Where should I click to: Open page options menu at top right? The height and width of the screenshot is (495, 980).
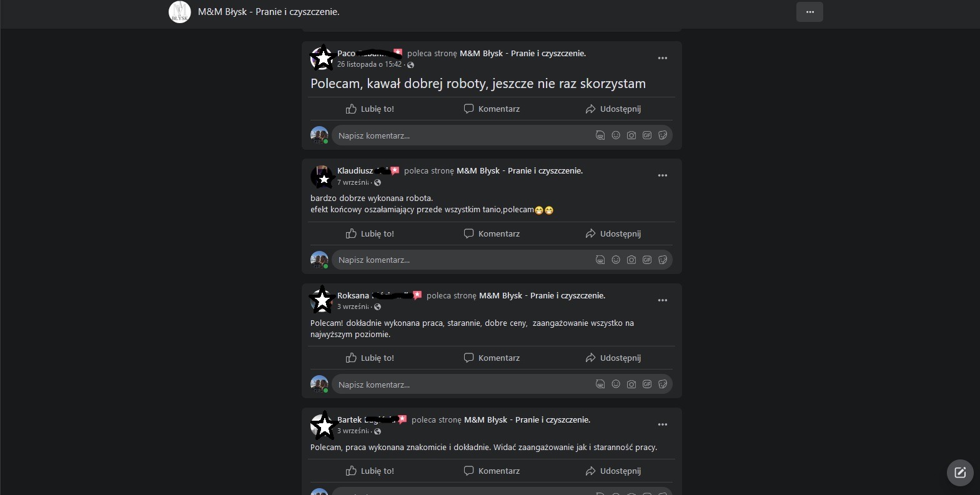809,12
